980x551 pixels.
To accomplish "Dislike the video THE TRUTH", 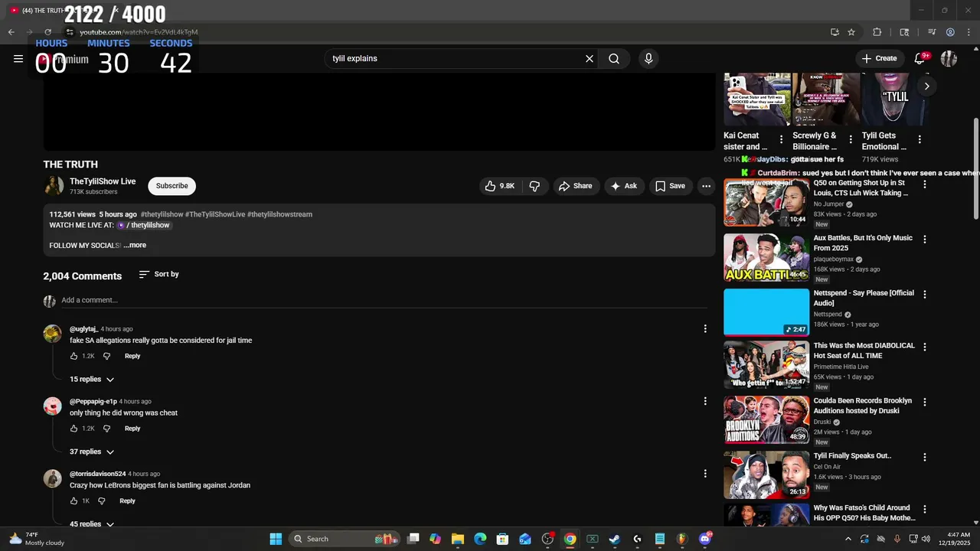I will pyautogui.click(x=534, y=186).
